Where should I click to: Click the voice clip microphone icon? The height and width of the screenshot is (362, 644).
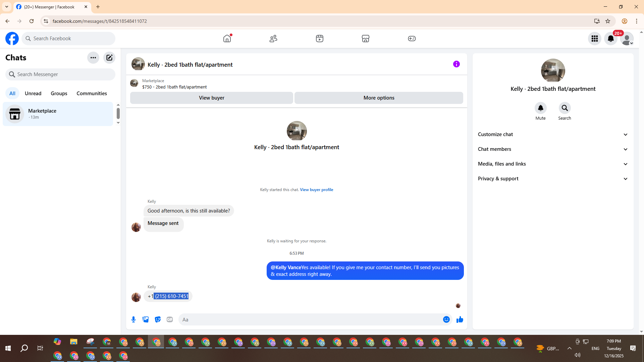pos(133,320)
